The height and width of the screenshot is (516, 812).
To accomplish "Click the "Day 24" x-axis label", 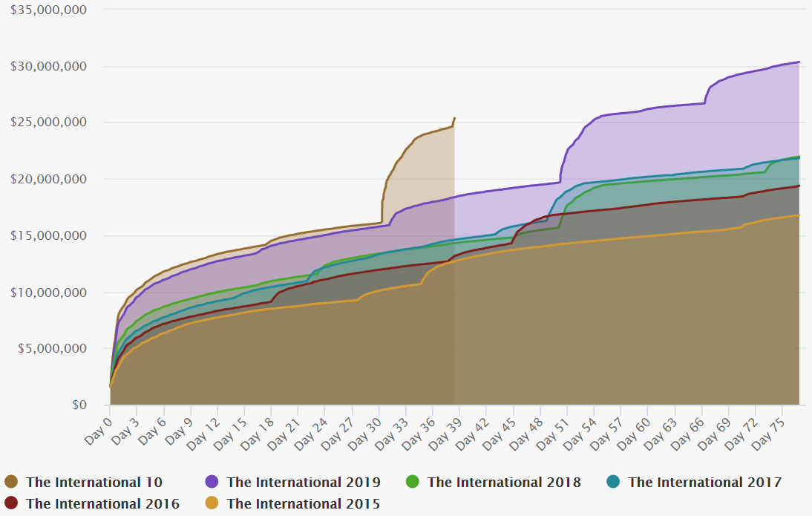I will pyautogui.click(x=311, y=433).
